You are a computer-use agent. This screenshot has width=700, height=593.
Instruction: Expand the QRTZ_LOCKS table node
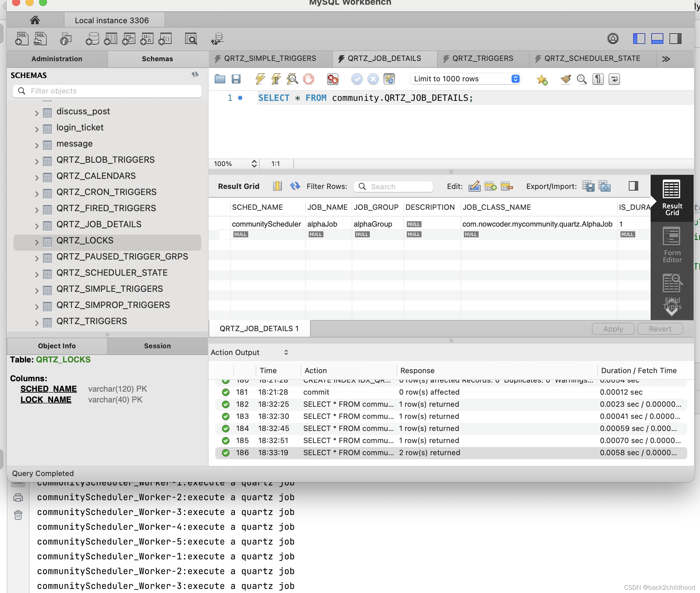point(37,242)
